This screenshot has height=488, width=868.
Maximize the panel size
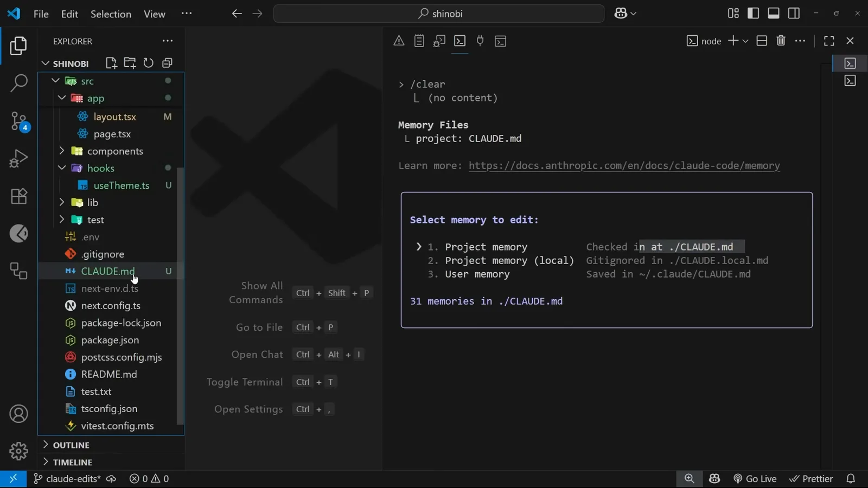(829, 41)
